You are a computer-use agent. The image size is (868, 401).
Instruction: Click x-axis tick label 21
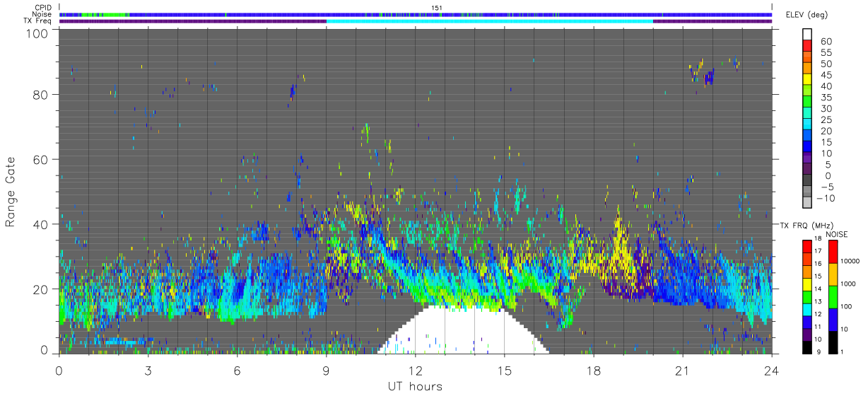point(682,371)
